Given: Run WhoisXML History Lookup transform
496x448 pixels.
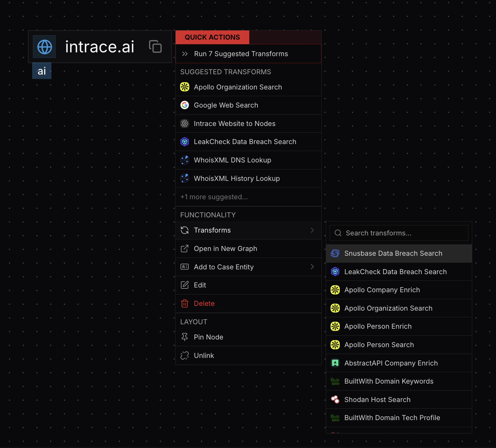Looking at the screenshot, I should 248,178.
